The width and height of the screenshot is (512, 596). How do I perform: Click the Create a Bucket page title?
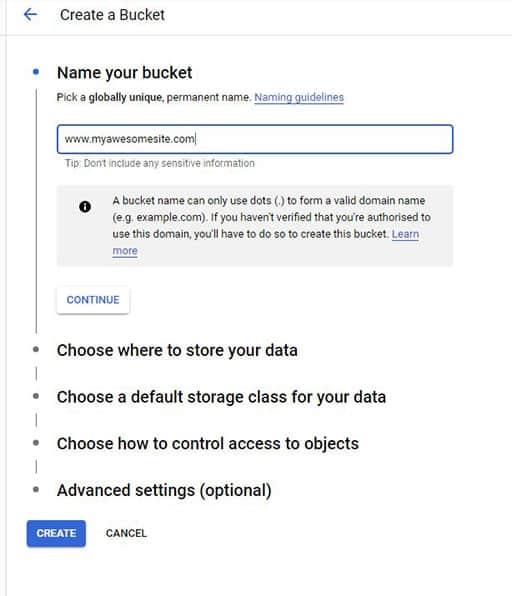click(x=112, y=15)
